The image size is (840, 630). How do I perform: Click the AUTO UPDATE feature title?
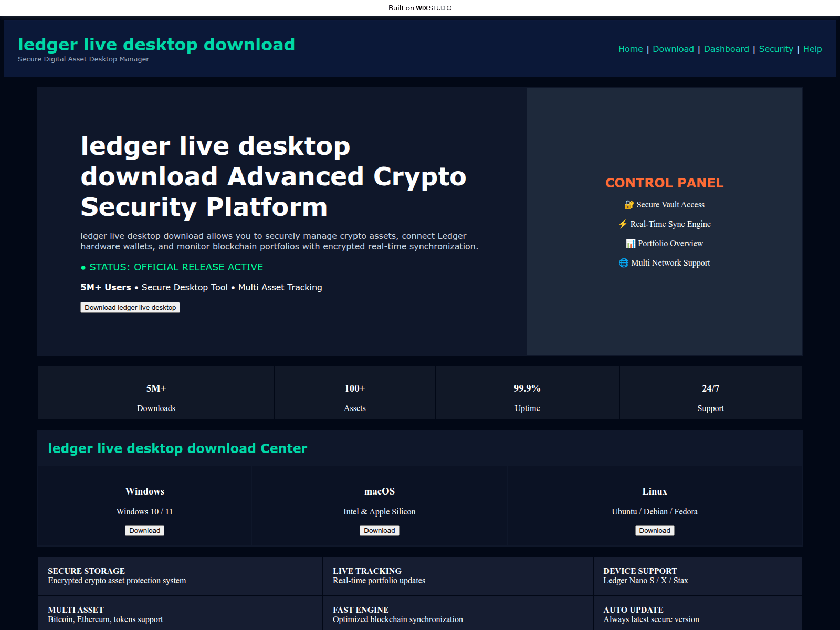[x=633, y=610]
